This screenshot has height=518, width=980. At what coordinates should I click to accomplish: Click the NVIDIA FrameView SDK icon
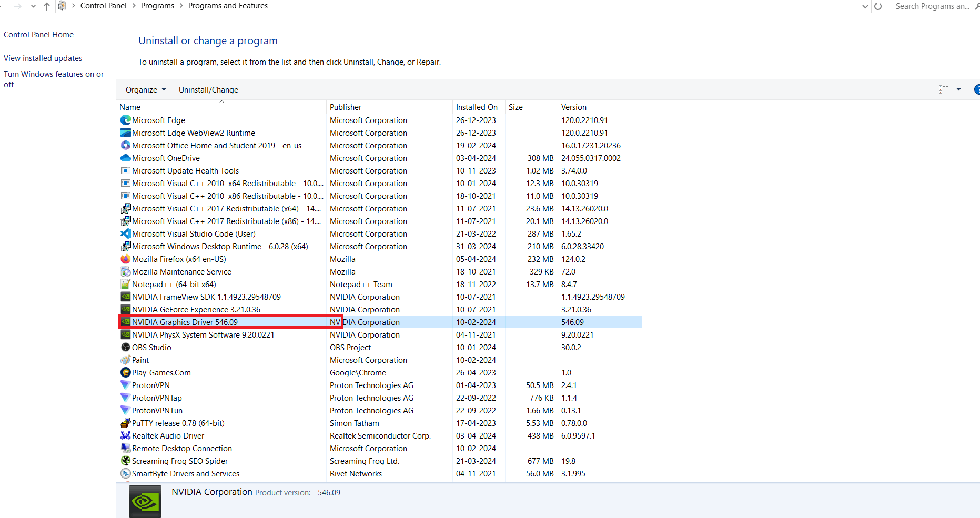[125, 297]
